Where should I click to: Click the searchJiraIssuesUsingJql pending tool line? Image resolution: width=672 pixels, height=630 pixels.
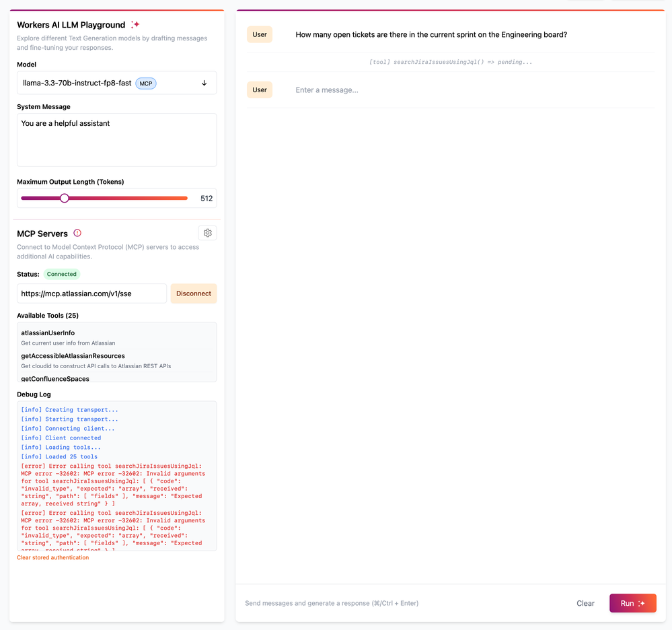point(451,62)
